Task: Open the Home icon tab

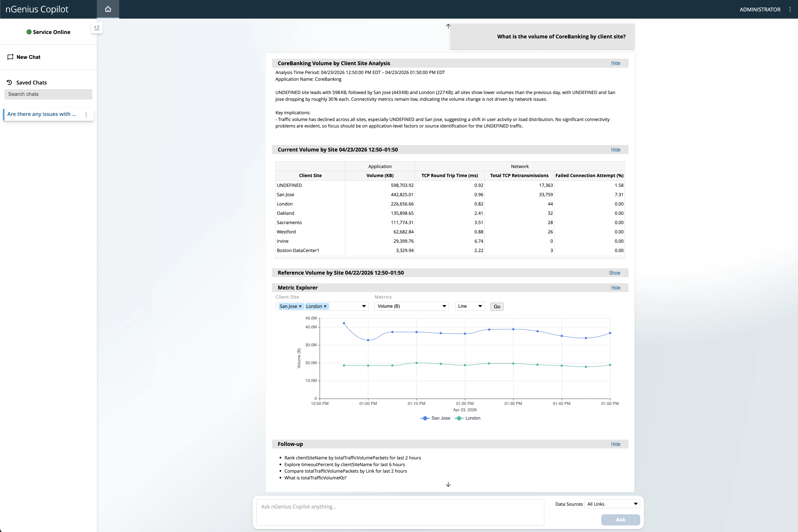Action: click(108, 9)
